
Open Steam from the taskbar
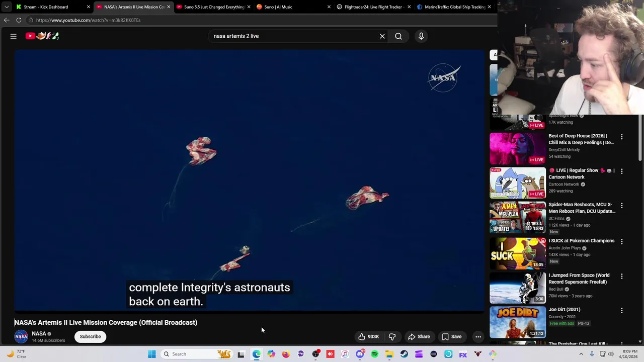tap(404, 354)
